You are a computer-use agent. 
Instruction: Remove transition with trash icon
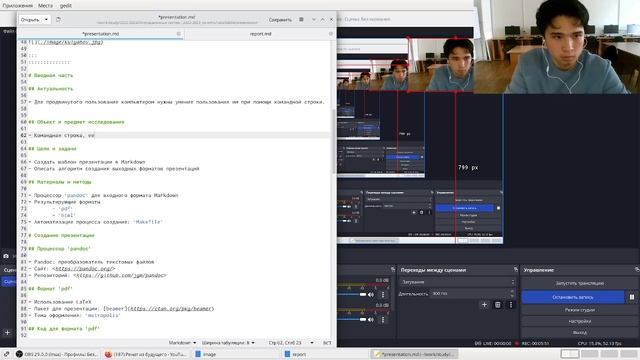[x=498, y=305]
